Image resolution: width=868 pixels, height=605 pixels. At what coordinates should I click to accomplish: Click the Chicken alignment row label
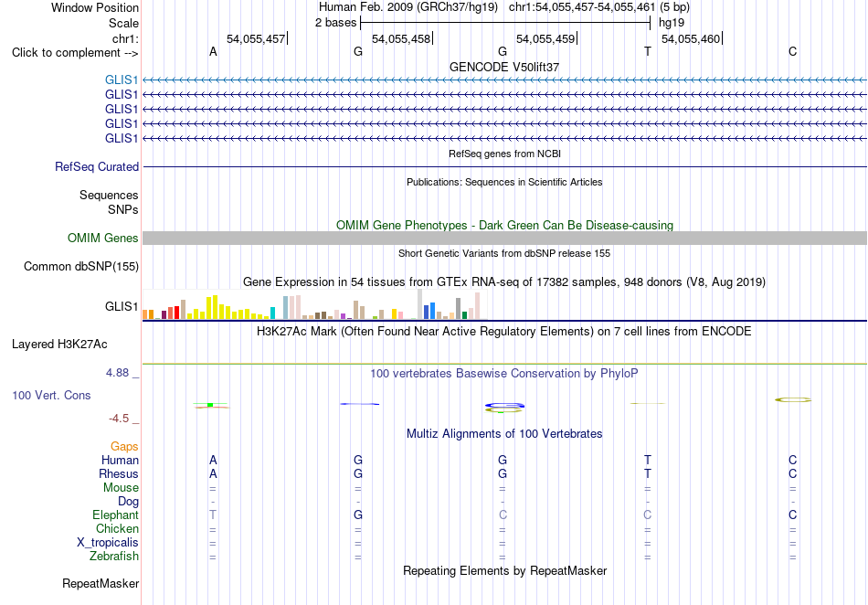point(117,528)
